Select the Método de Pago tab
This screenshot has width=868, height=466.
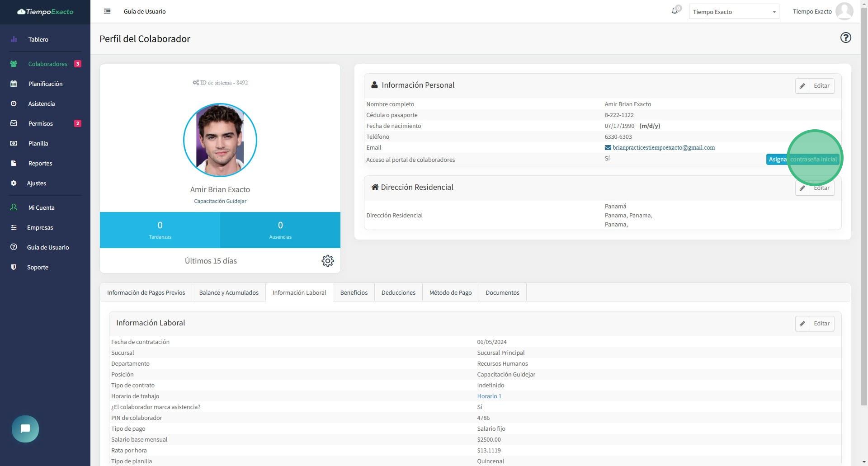tap(450, 292)
